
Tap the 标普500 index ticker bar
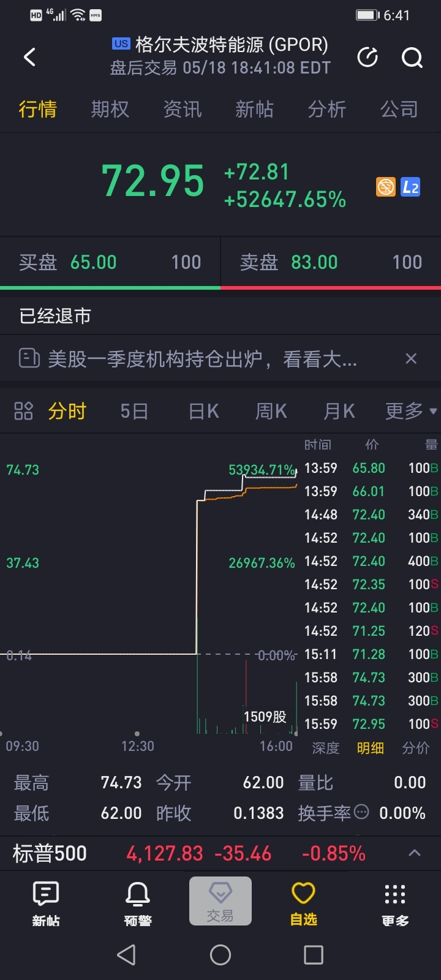click(x=221, y=853)
